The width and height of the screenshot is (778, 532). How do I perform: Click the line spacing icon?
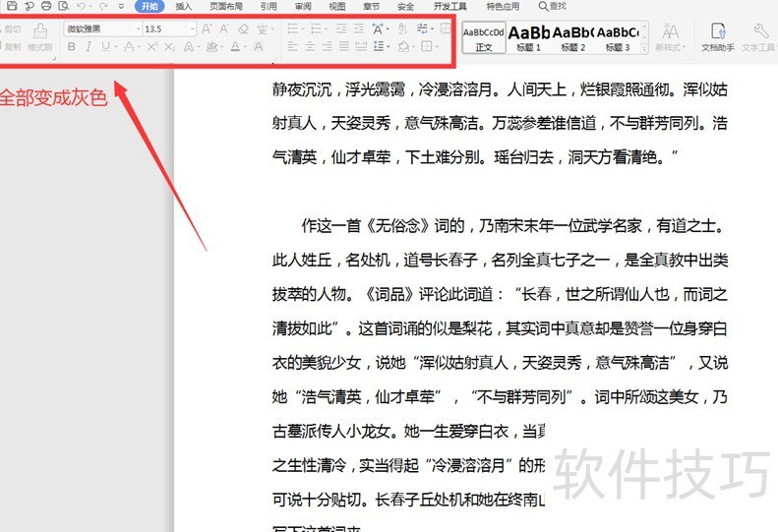click(379, 46)
